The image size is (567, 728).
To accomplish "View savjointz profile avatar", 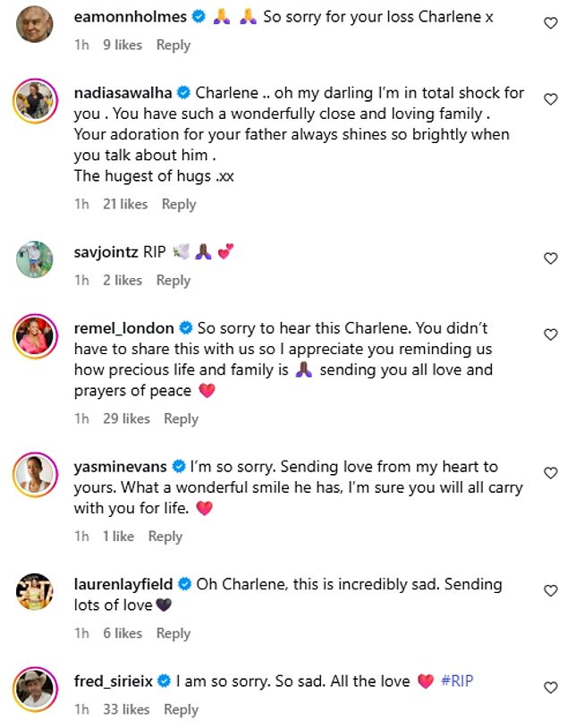I will click(35, 259).
